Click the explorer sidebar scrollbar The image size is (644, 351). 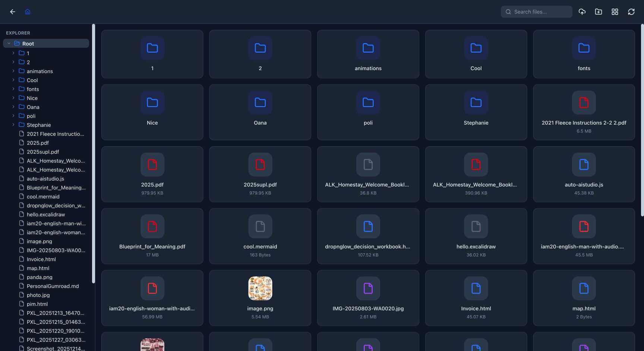click(x=94, y=153)
